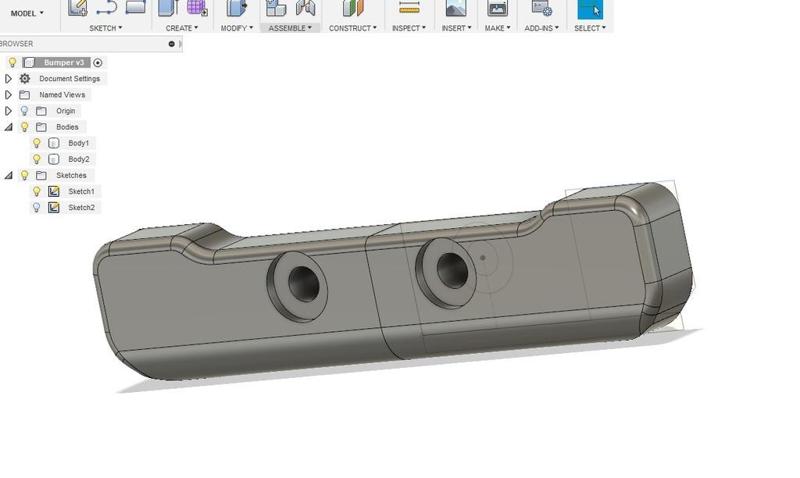Open the CONSTRUCT menu
Screen dimensions: 800x478
(353, 28)
